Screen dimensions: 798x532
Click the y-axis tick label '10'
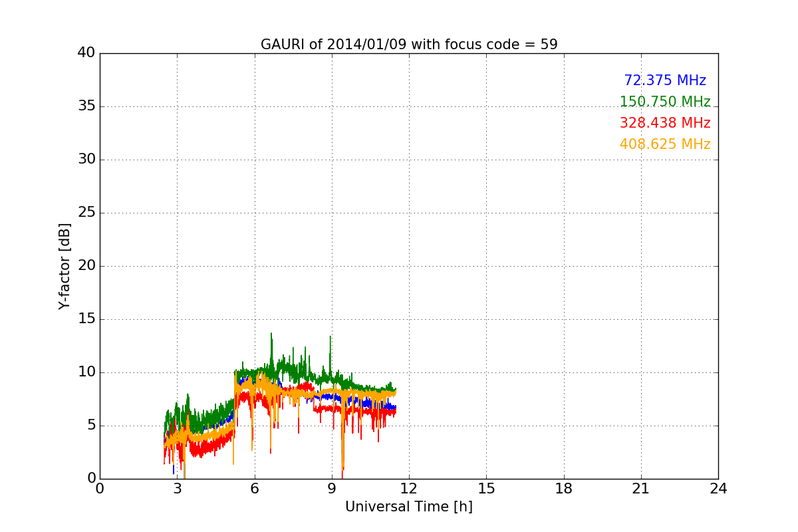tap(86, 372)
